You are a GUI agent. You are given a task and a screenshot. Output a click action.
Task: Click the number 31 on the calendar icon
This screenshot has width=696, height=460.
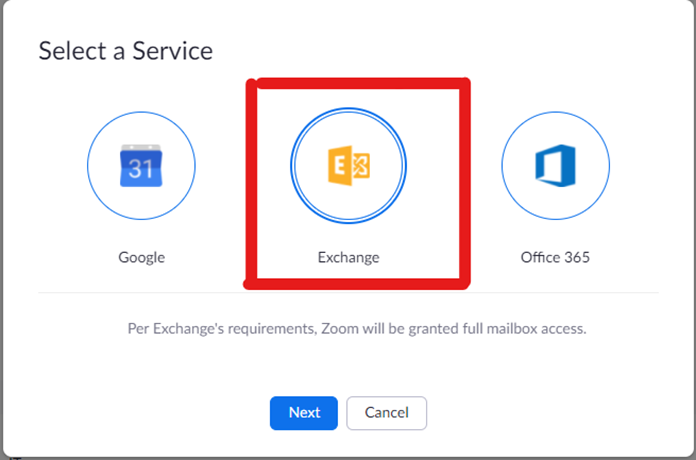(x=141, y=170)
